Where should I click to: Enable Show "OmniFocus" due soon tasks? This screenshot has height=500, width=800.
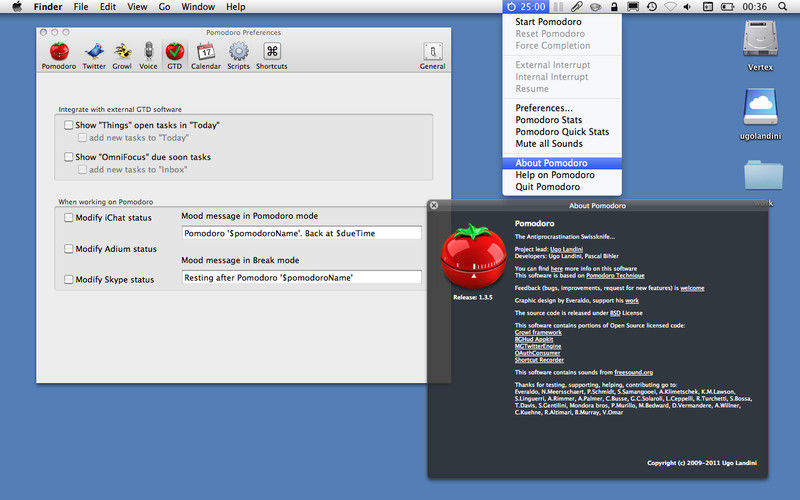[68, 157]
